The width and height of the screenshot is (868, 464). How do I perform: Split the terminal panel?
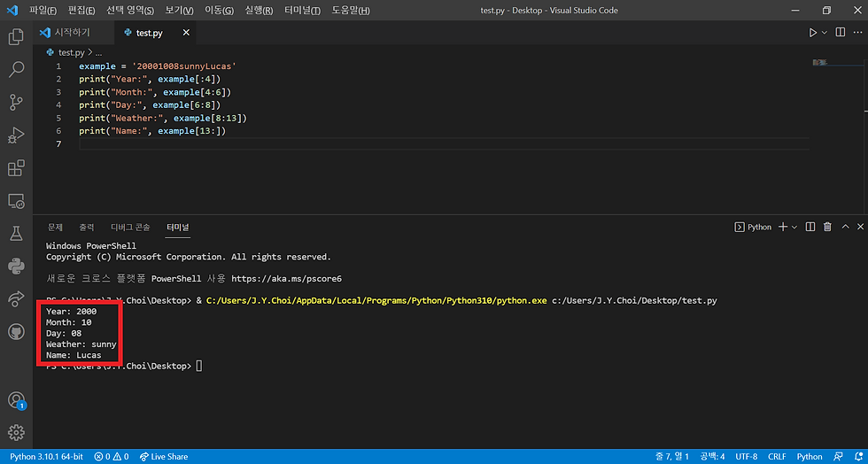(x=810, y=227)
